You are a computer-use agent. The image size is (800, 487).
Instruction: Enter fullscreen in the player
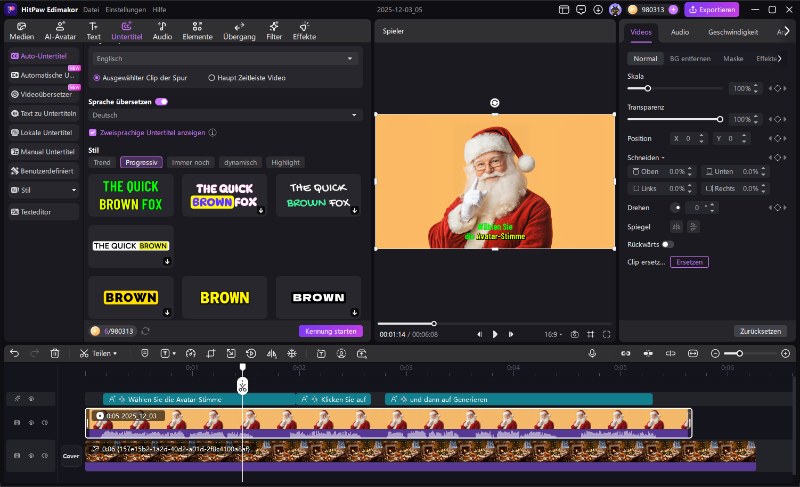click(x=607, y=335)
